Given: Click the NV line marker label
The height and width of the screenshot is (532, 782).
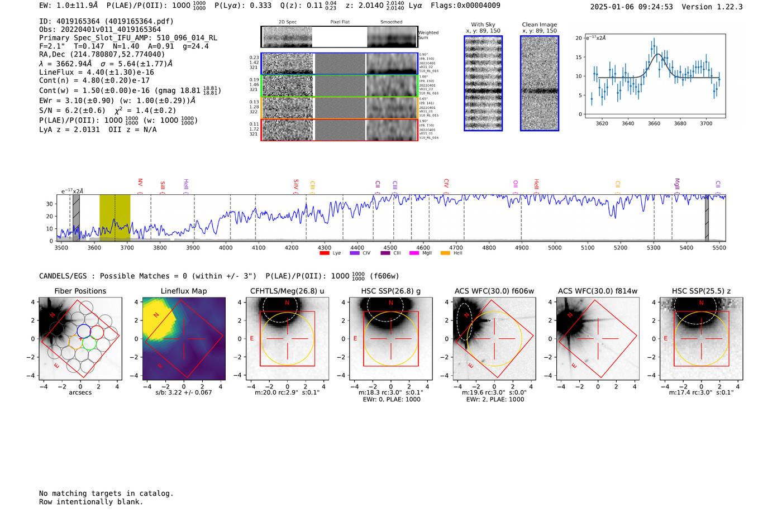Looking at the screenshot, I should tap(140, 183).
